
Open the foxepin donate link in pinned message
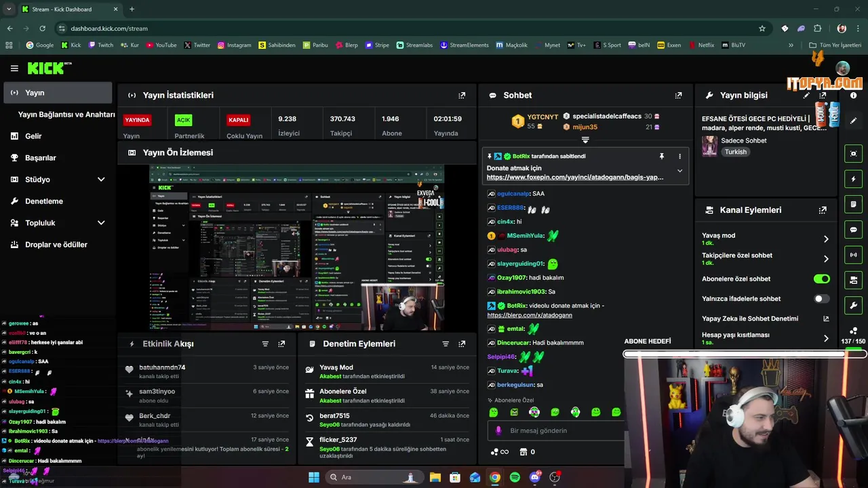point(575,177)
